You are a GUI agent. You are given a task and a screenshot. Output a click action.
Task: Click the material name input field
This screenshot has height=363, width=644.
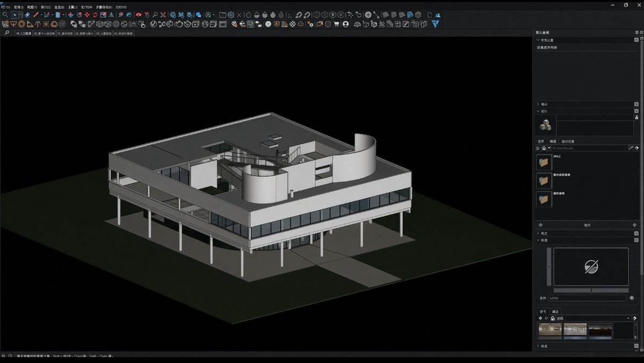pos(587,298)
